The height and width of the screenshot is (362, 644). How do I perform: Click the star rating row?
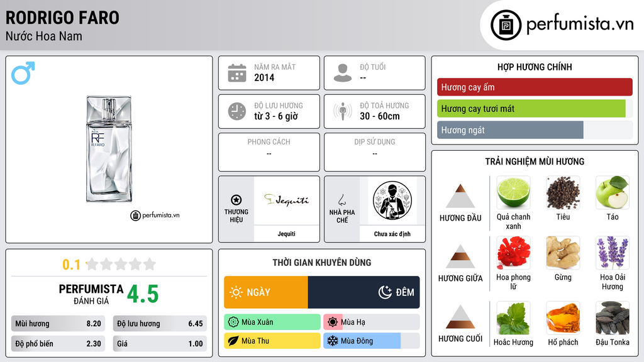(121, 265)
